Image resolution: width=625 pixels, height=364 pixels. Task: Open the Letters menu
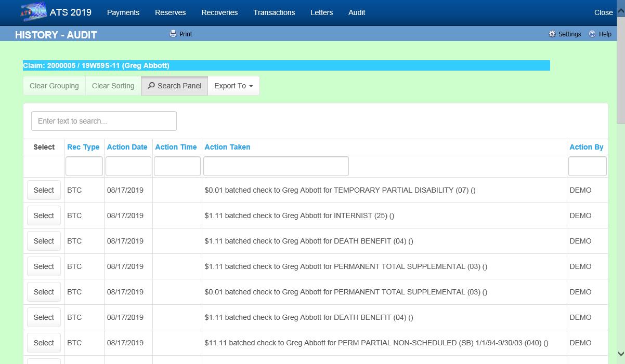tap(321, 12)
